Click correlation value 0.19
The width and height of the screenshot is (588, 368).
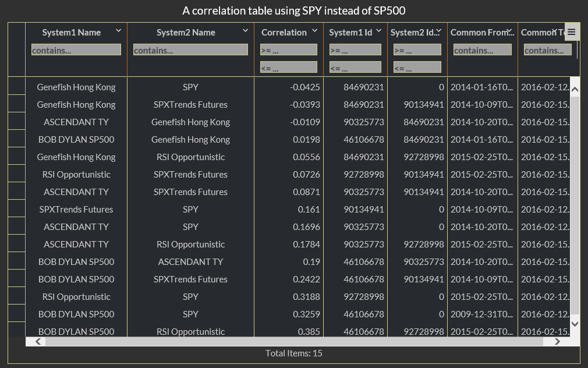coord(311,261)
